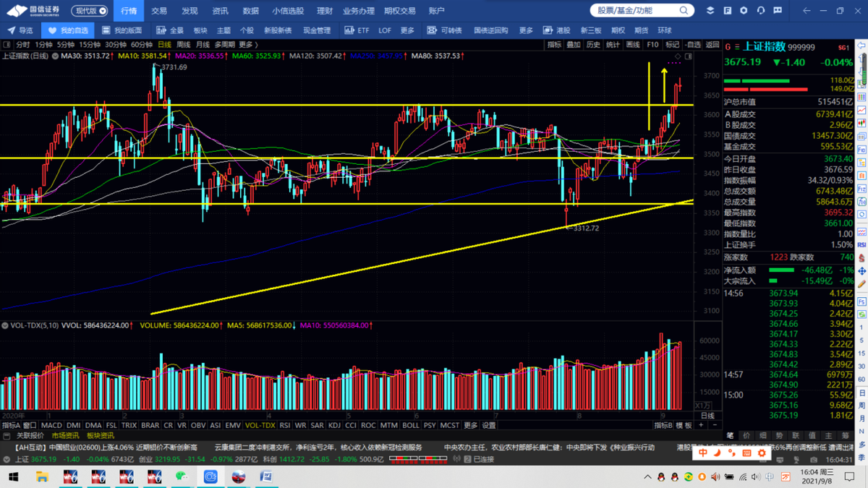Viewport: 868px width, 488px height.
Task: Open 国债逆回购 toolbar link
Action: 491,30
